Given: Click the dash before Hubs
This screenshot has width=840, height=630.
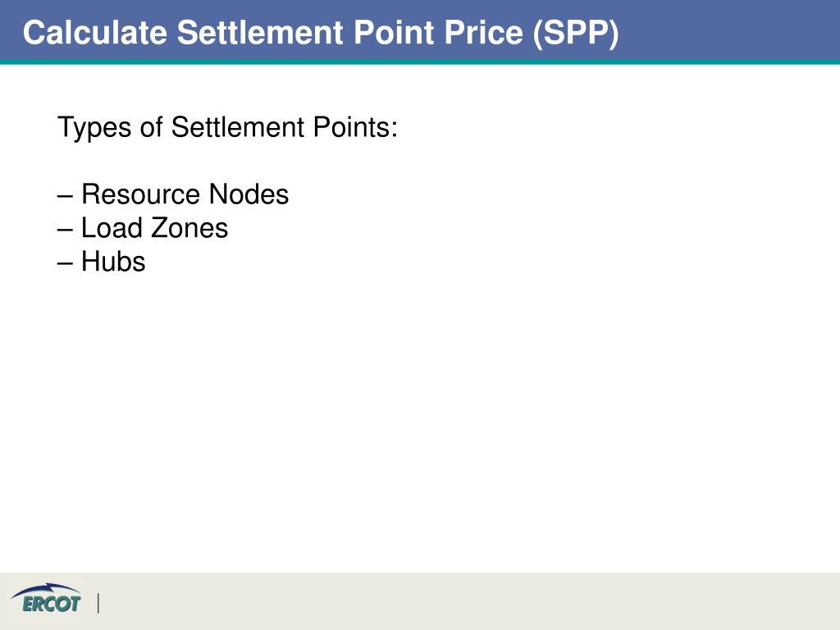Looking at the screenshot, I should pyautogui.click(x=65, y=263).
